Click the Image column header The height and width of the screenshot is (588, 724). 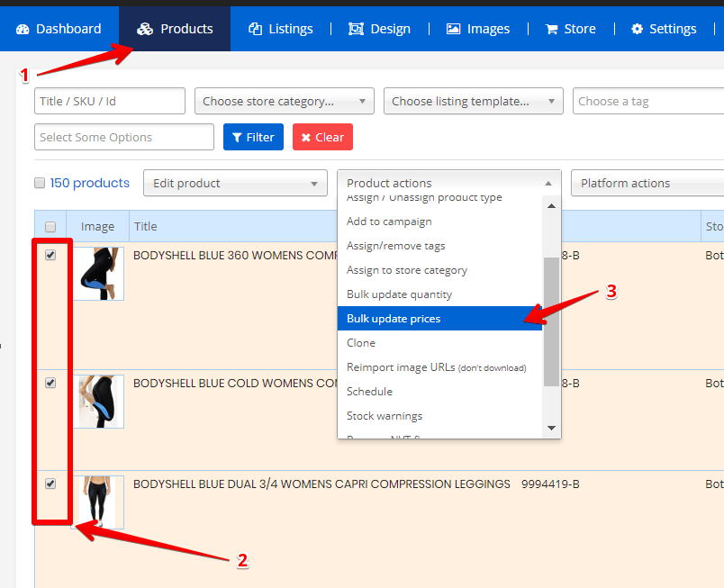[x=97, y=227]
